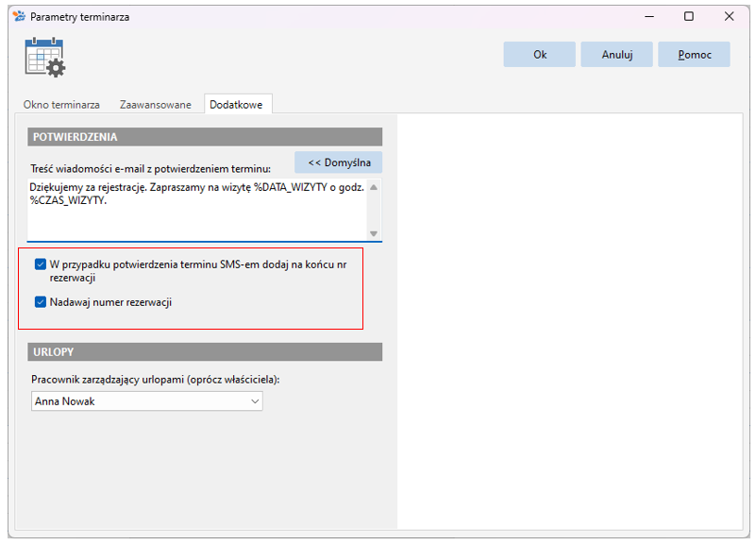Click the app logo in title bar
The height and width of the screenshot is (545, 756).
tap(19, 16)
